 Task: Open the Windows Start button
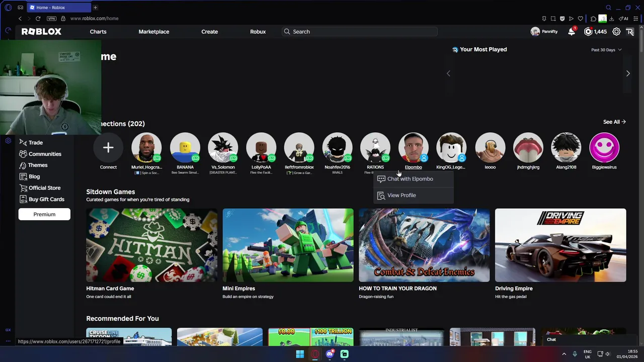pos(300,354)
